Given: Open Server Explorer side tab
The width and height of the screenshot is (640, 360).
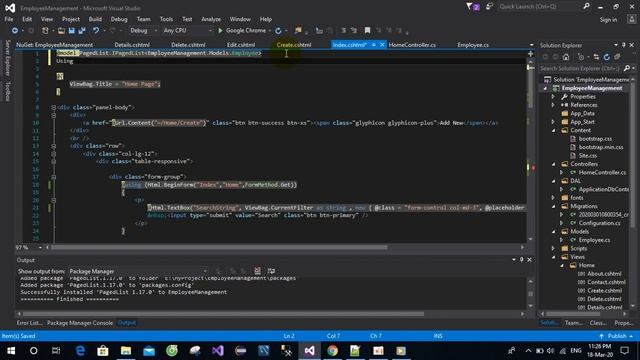Looking at the screenshot, I should tap(7, 58).
